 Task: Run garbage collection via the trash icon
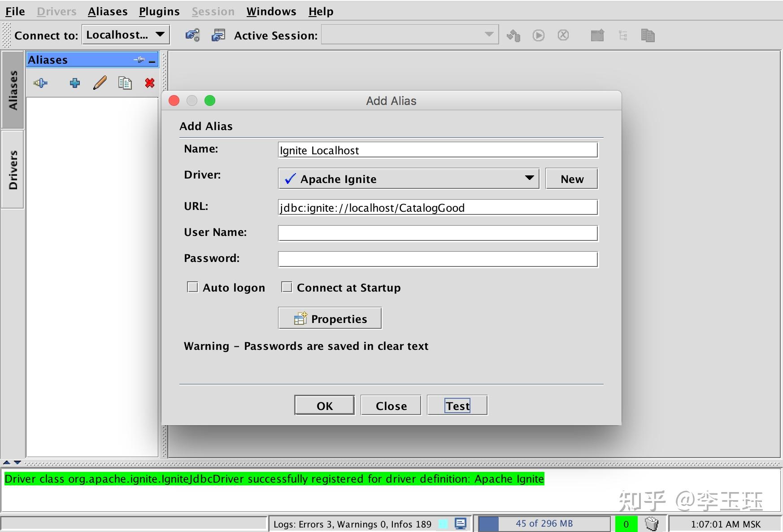pos(652,523)
